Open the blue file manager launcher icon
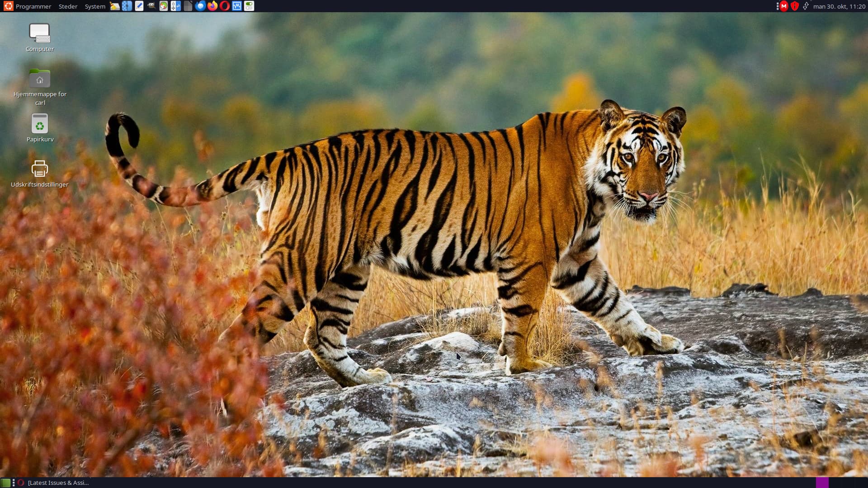 127,6
